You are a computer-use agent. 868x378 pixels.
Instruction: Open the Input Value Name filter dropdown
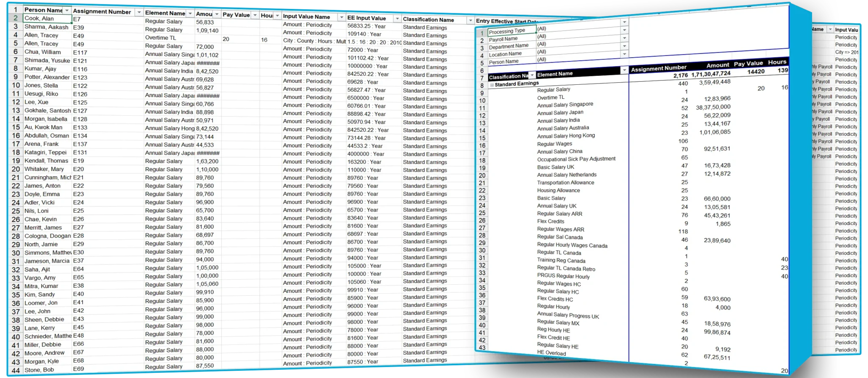click(341, 17)
